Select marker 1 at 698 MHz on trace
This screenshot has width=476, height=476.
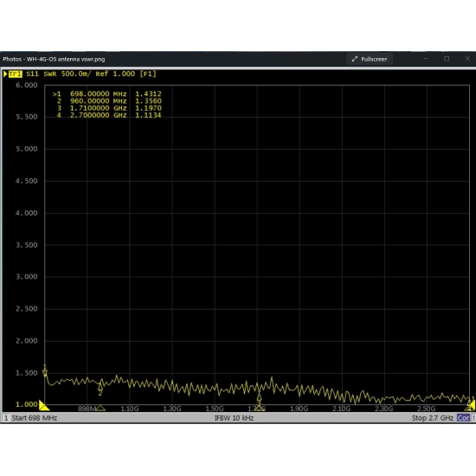[45, 373]
